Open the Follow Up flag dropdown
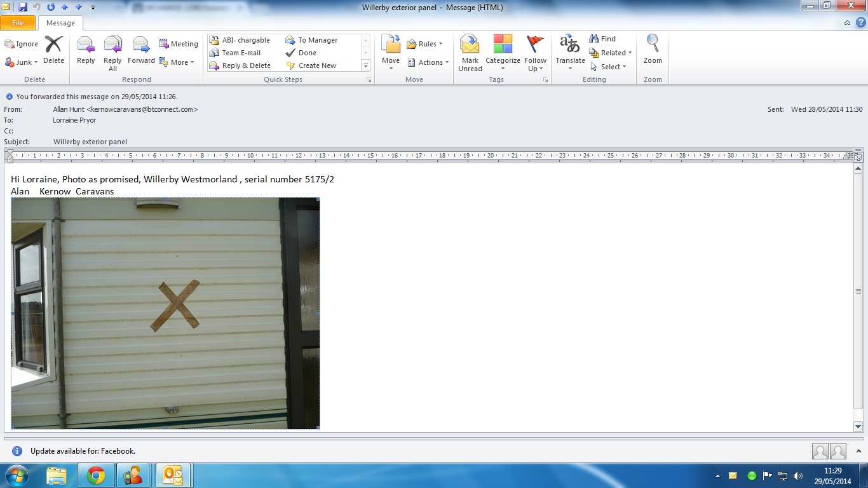This screenshot has width=868, height=488. point(536,53)
